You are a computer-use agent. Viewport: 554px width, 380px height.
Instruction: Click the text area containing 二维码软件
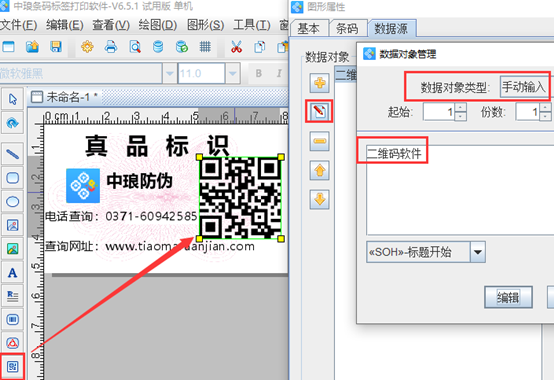tap(460, 190)
